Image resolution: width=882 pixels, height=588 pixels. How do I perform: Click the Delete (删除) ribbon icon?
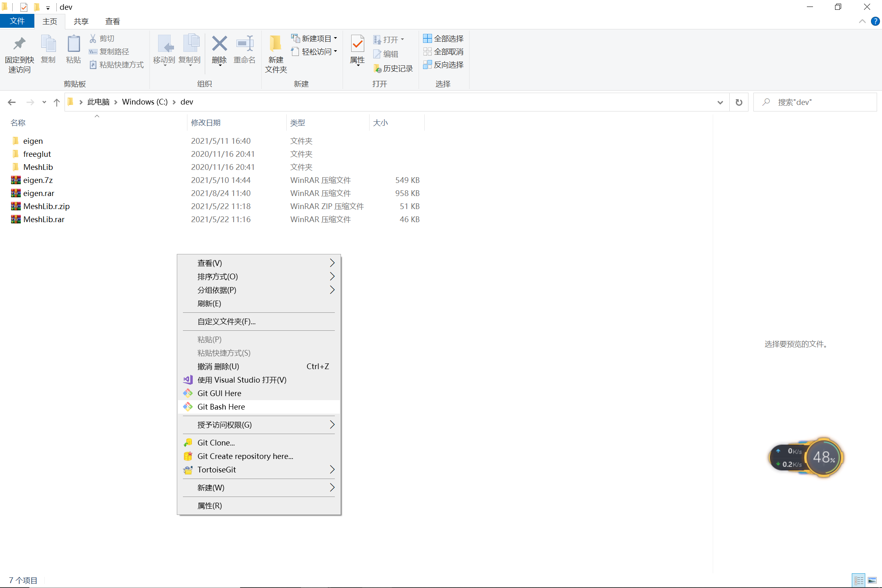pyautogui.click(x=219, y=49)
